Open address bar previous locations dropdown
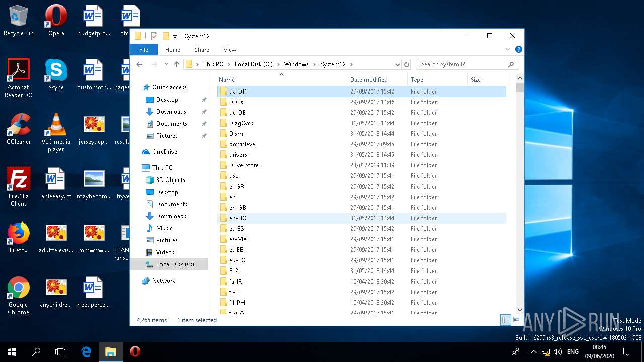644x362 pixels. point(397,64)
